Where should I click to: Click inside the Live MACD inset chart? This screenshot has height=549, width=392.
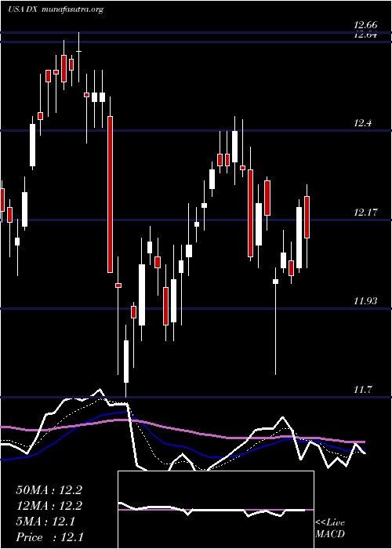click(x=216, y=510)
